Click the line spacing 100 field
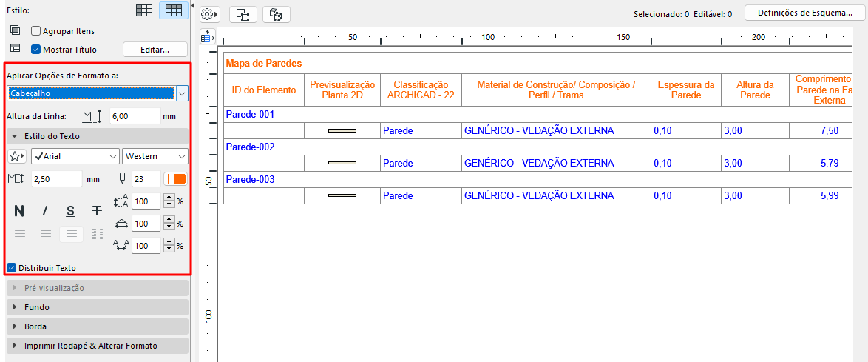Viewport: 868px width, 362px height. point(146,201)
